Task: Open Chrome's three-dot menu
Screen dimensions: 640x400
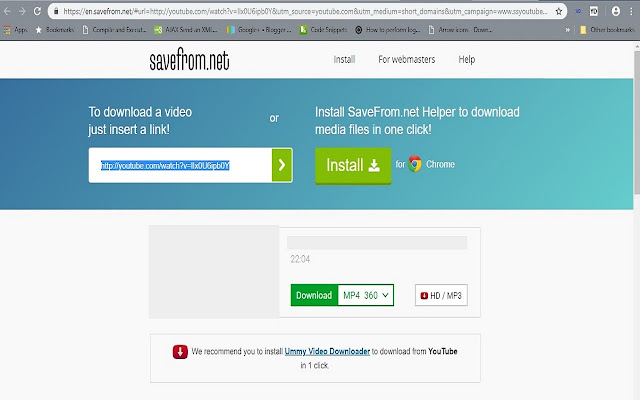Action: [x=631, y=11]
